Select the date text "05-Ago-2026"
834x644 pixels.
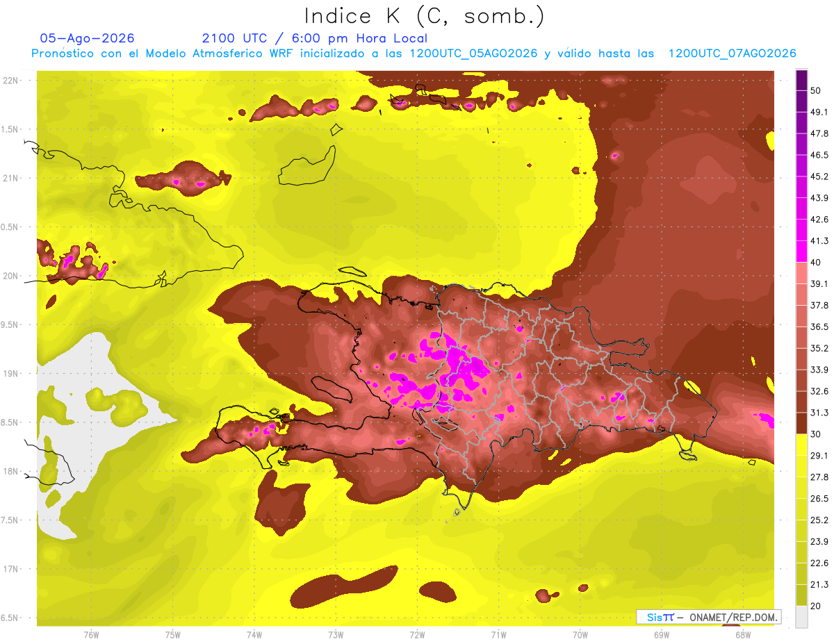[x=87, y=38]
